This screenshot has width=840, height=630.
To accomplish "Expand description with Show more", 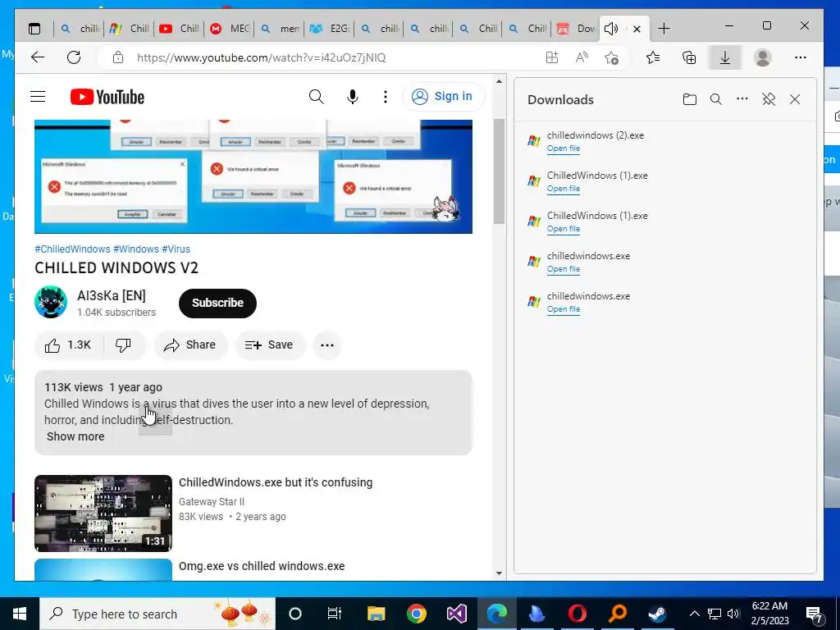I will (x=75, y=436).
